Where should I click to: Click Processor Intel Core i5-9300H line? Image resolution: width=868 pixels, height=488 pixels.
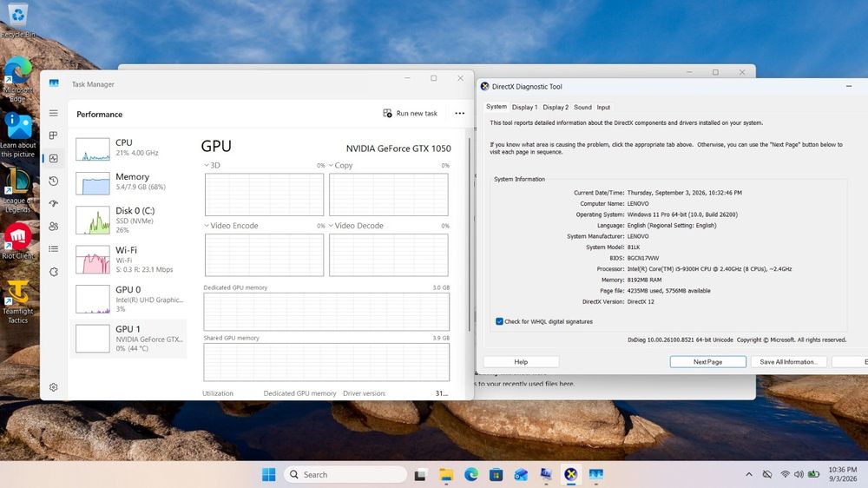click(694, 268)
